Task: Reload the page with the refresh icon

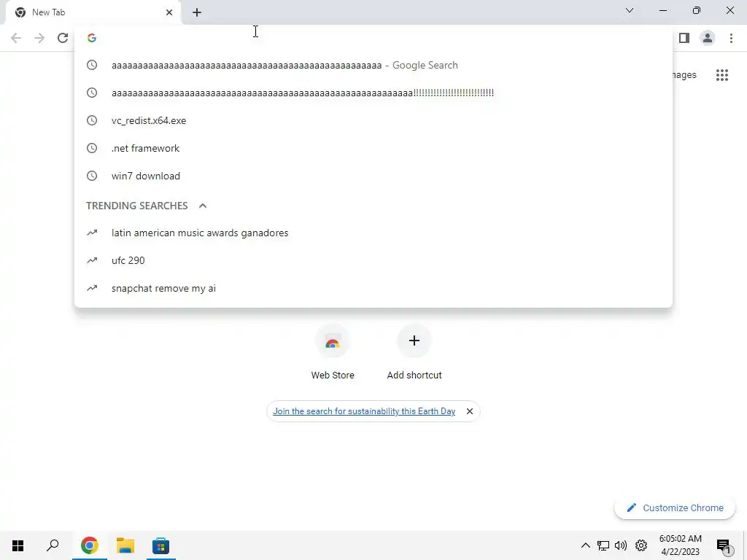Action: (63, 38)
